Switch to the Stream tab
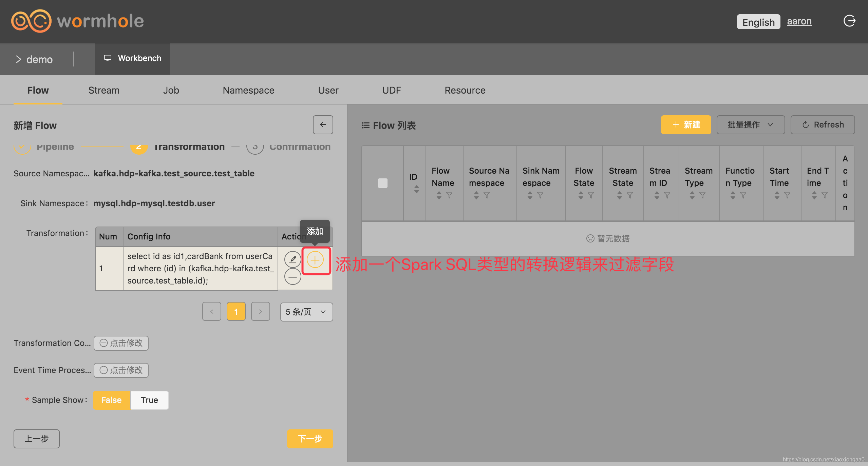The image size is (868, 466). (x=103, y=90)
